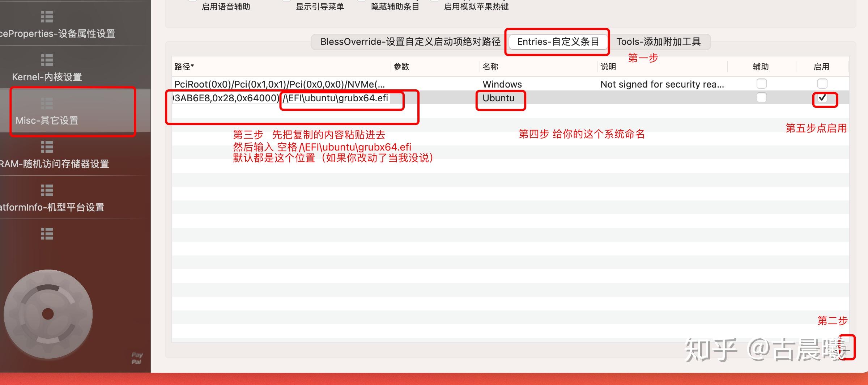Enable 辅助 for the Windows entry
868x385 pixels.
coord(762,84)
